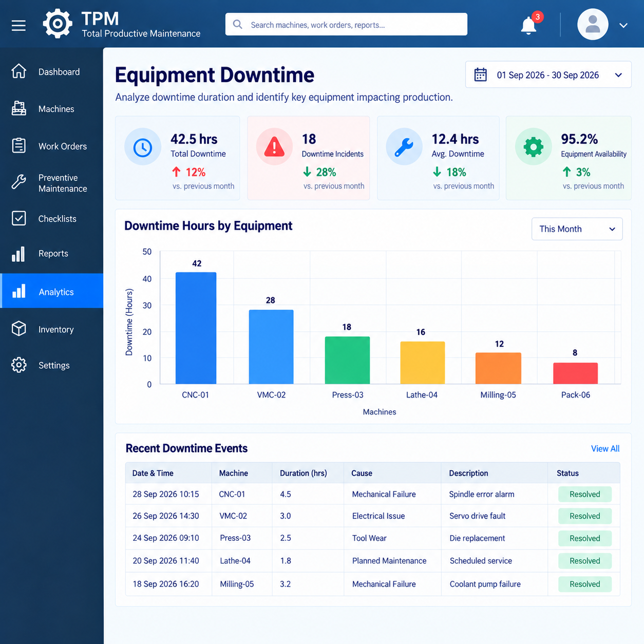644x644 pixels.
Task: Click the Work Orders clipboard icon
Action: click(19, 146)
